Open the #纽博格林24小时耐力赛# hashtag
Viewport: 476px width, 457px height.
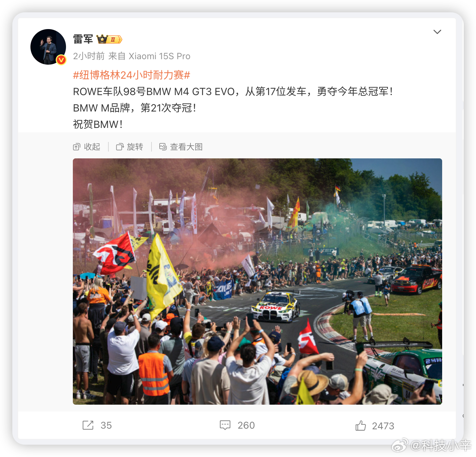coord(132,75)
